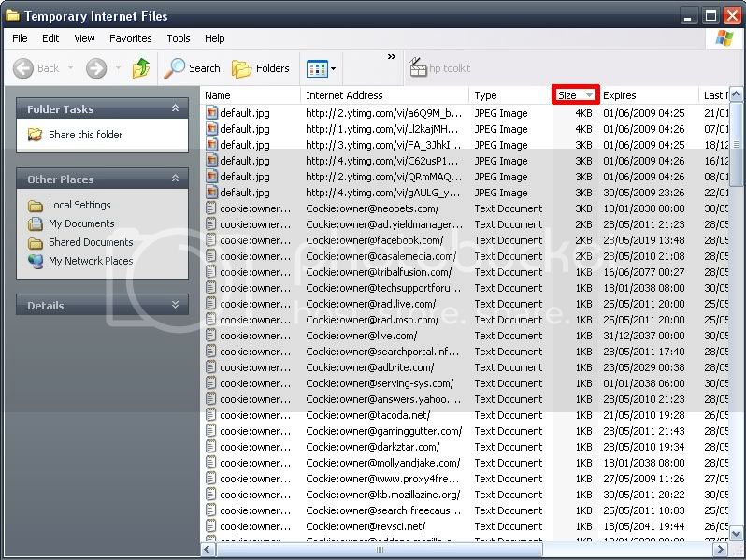Screen dimensions: 746x560
Task: Collapse the Other Places panel
Action: (x=175, y=179)
